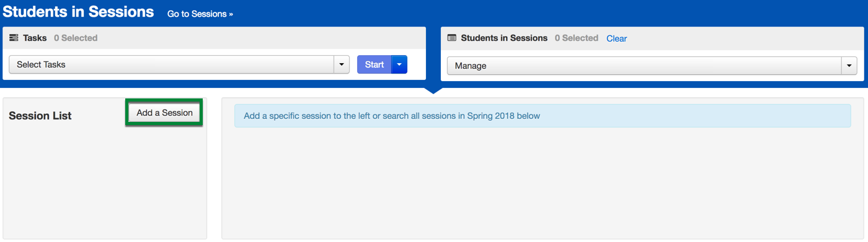The width and height of the screenshot is (868, 242).
Task: Click the Tasks list icon
Action: [14, 38]
